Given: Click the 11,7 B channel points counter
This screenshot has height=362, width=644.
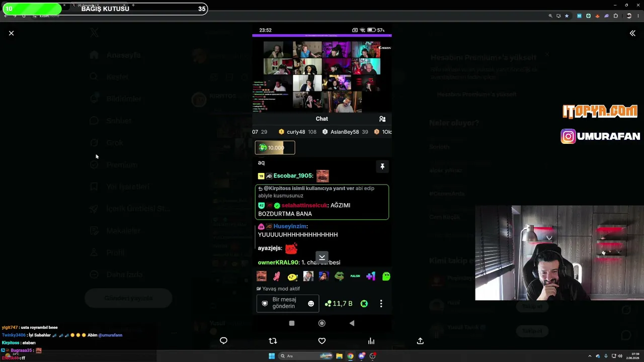Looking at the screenshot, I should (x=339, y=304).
